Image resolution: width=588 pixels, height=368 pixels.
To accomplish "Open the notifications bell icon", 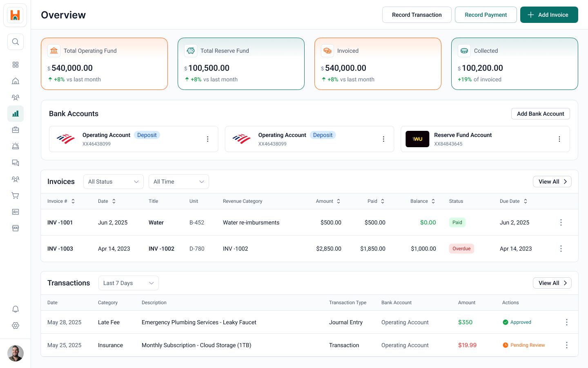I will click(x=16, y=309).
